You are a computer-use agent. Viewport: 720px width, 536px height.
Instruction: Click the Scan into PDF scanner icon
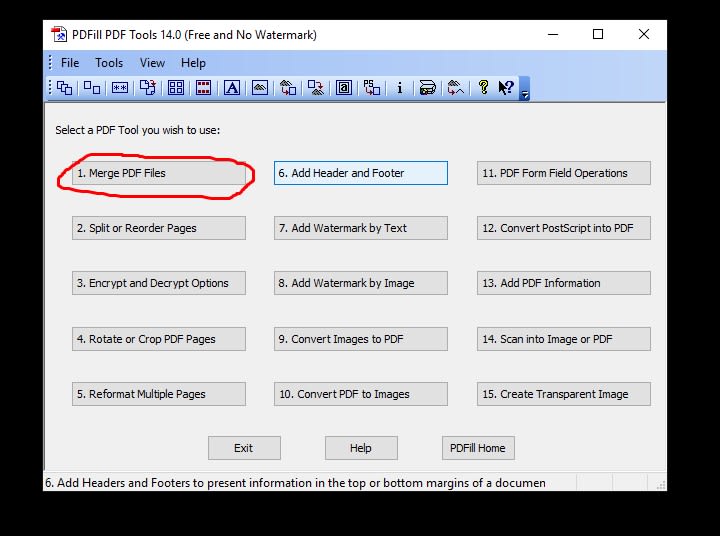[x=428, y=88]
